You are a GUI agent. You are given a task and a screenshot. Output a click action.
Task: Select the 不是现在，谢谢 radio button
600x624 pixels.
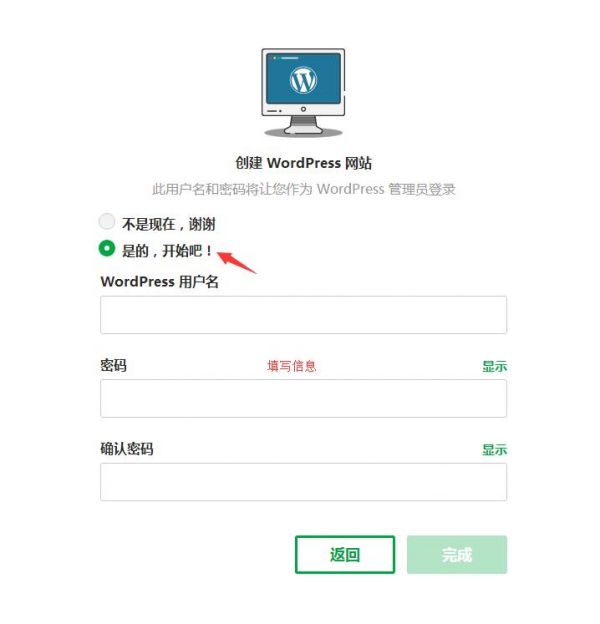[x=107, y=222]
